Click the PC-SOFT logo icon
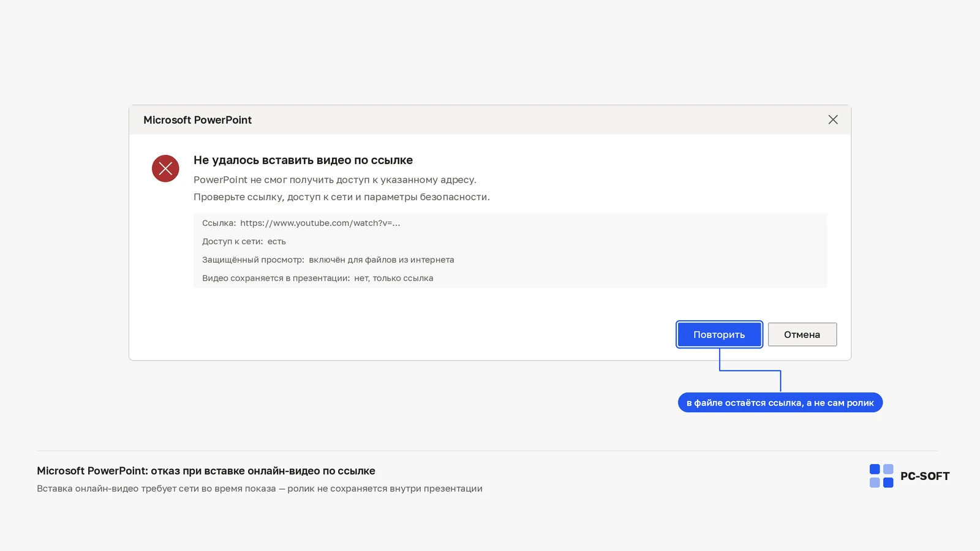 (881, 476)
